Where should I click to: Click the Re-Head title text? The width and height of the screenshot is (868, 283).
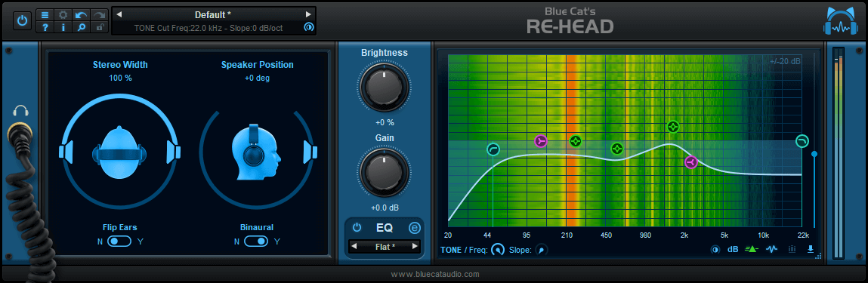570,26
